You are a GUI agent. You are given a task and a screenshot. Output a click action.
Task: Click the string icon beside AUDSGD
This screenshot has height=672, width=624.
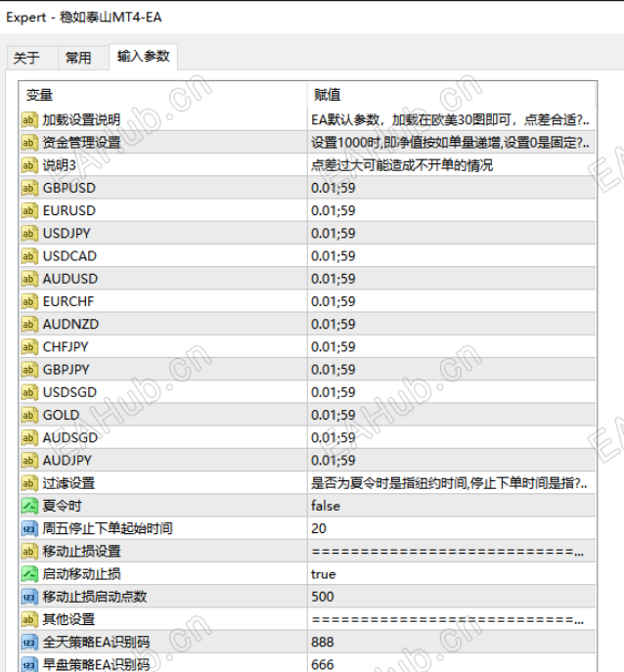coord(29,438)
